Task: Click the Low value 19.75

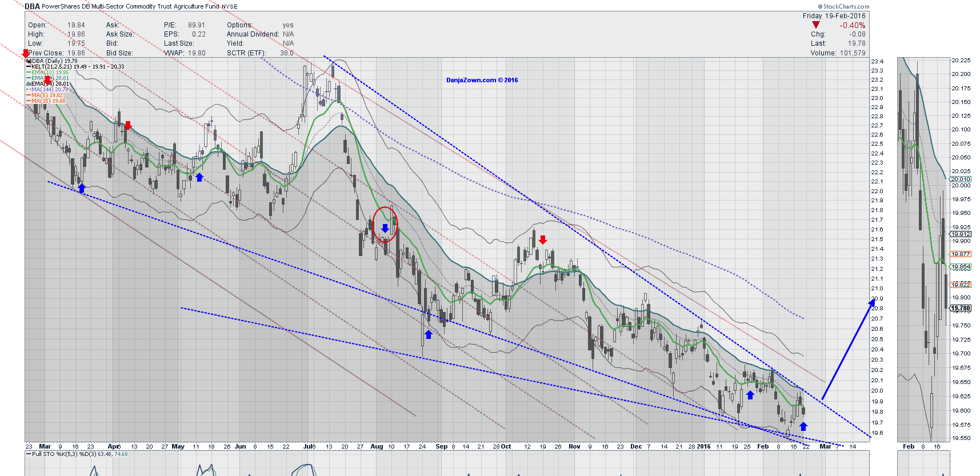Action: point(76,43)
